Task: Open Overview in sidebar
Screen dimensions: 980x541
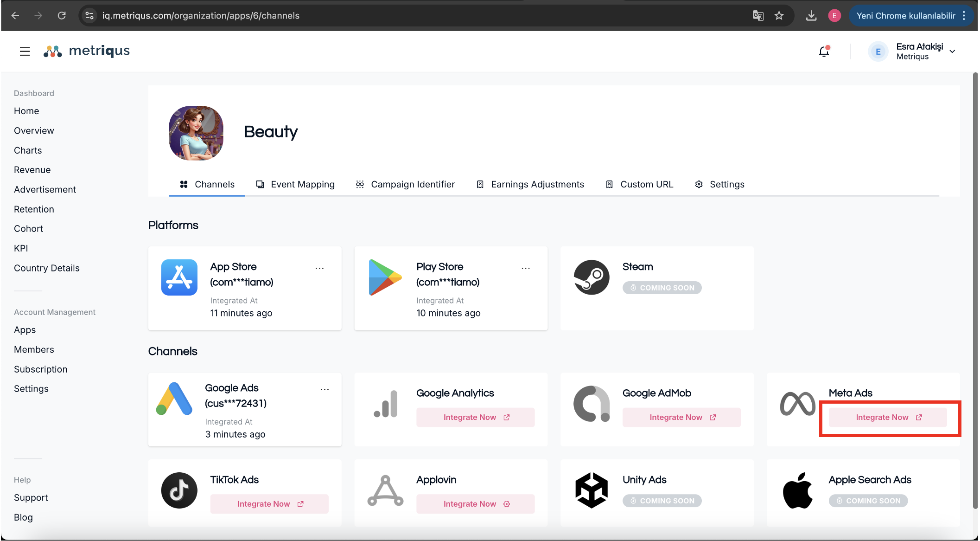Action: pos(34,130)
